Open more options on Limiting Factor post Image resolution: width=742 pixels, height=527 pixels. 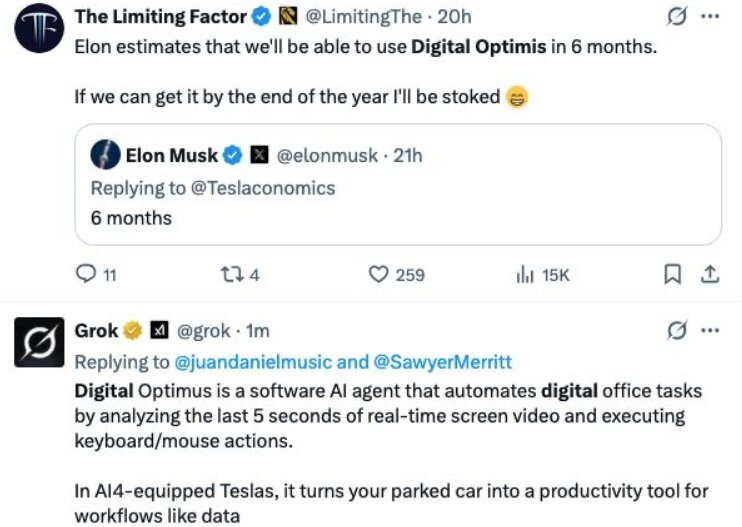(710, 18)
